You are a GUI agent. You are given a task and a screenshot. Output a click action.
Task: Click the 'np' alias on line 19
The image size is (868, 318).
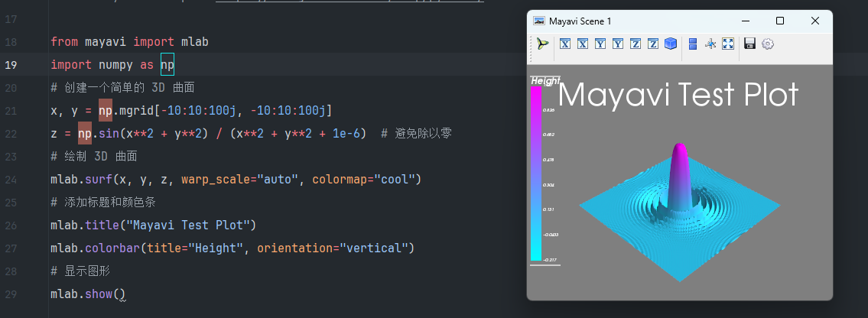(167, 65)
